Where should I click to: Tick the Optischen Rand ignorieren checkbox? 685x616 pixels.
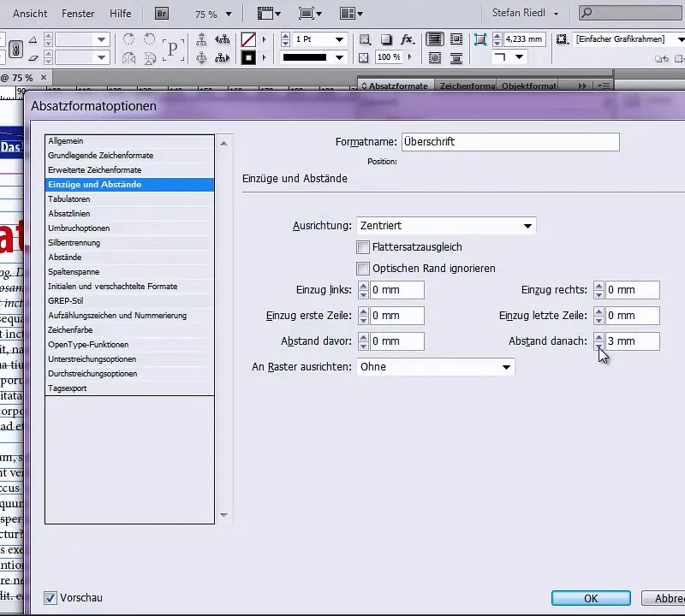pyautogui.click(x=363, y=269)
